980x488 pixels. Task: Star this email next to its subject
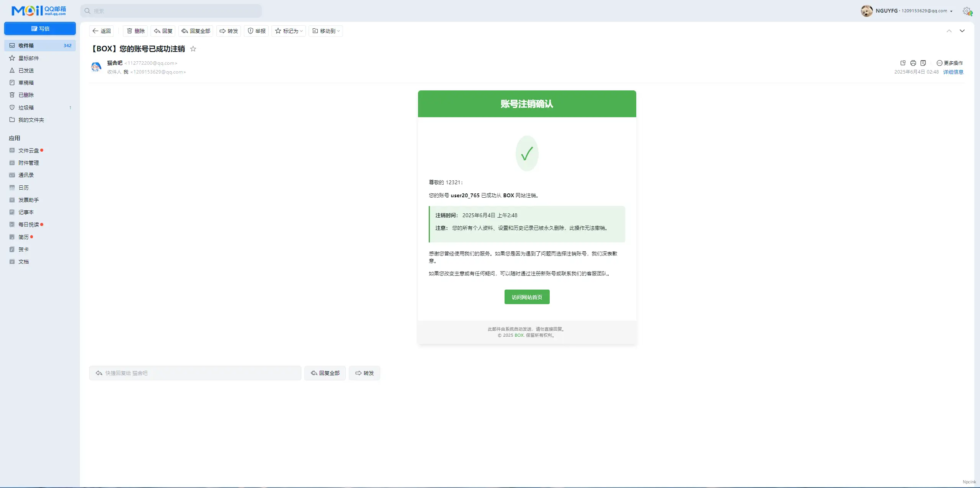[x=193, y=49]
